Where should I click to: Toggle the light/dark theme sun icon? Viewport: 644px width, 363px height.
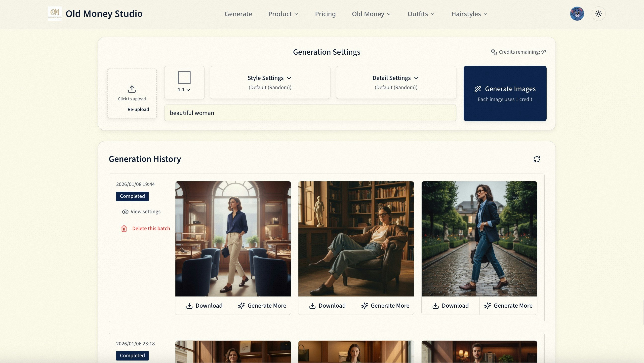599,14
